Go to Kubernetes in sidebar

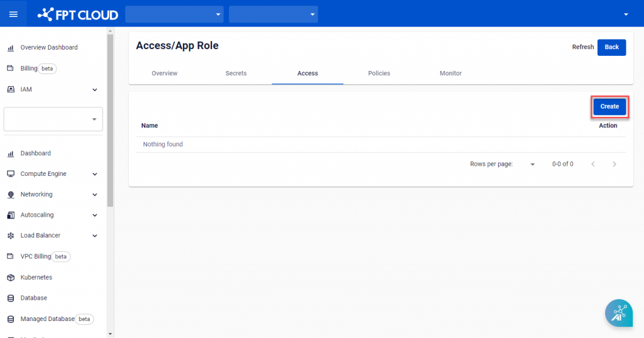[36, 278]
